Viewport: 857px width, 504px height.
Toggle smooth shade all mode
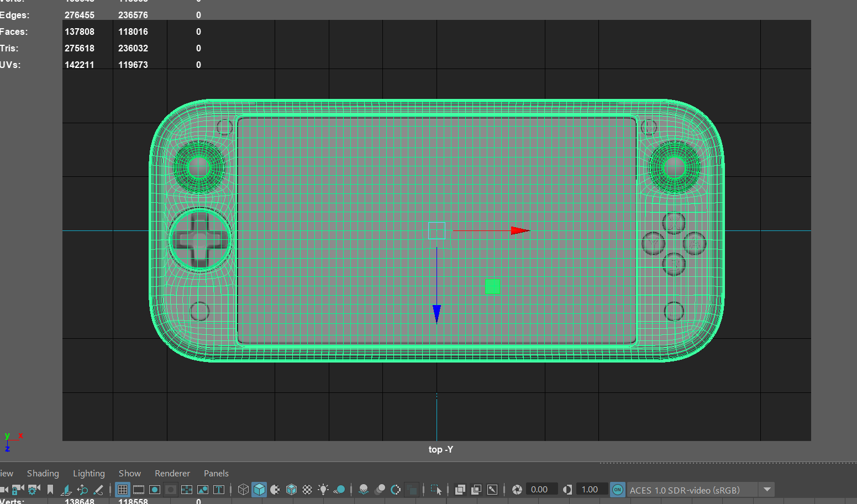[x=259, y=489]
